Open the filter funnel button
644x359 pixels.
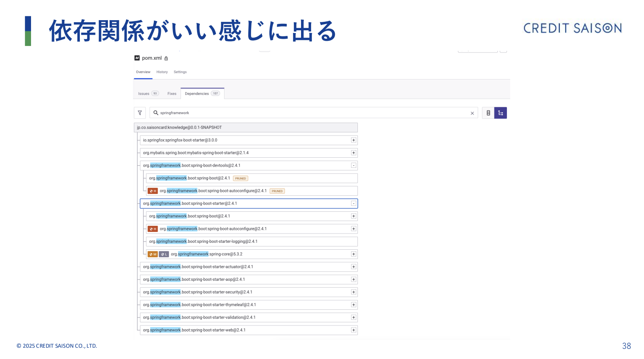point(140,113)
